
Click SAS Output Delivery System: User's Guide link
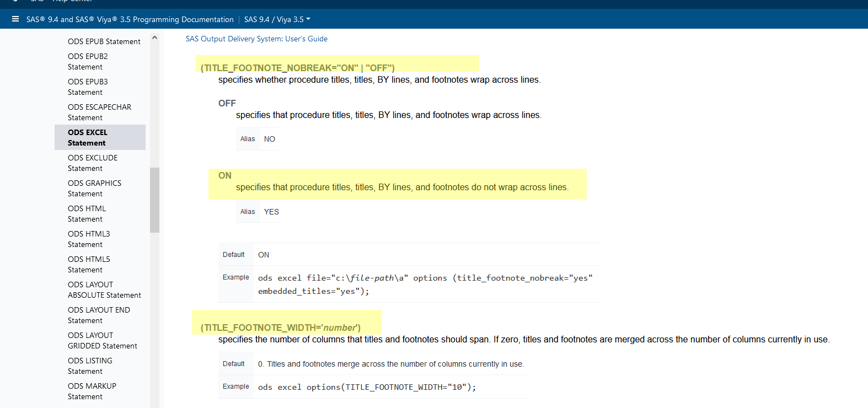(256, 39)
